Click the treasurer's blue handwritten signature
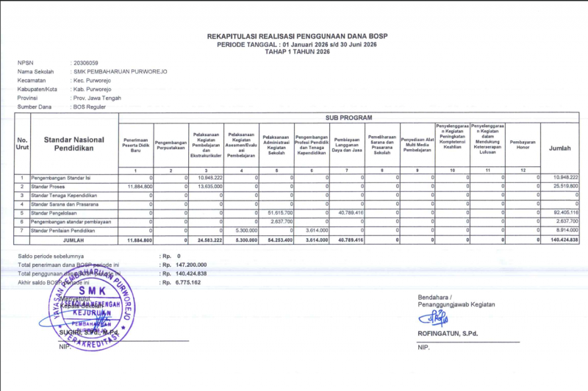This screenshot has height=391, width=588. pyautogui.click(x=434, y=319)
